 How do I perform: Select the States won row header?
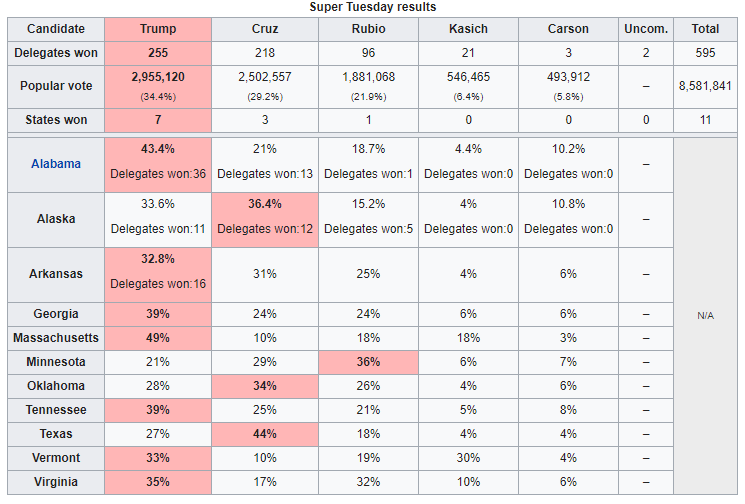coord(56,120)
